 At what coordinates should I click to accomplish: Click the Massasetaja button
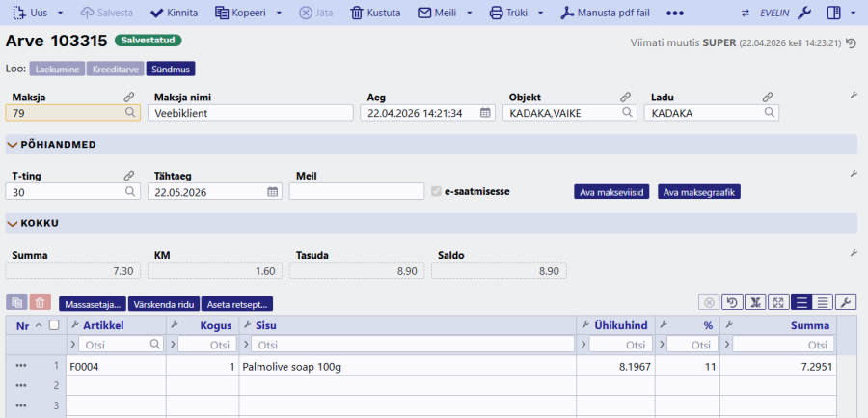coord(92,303)
